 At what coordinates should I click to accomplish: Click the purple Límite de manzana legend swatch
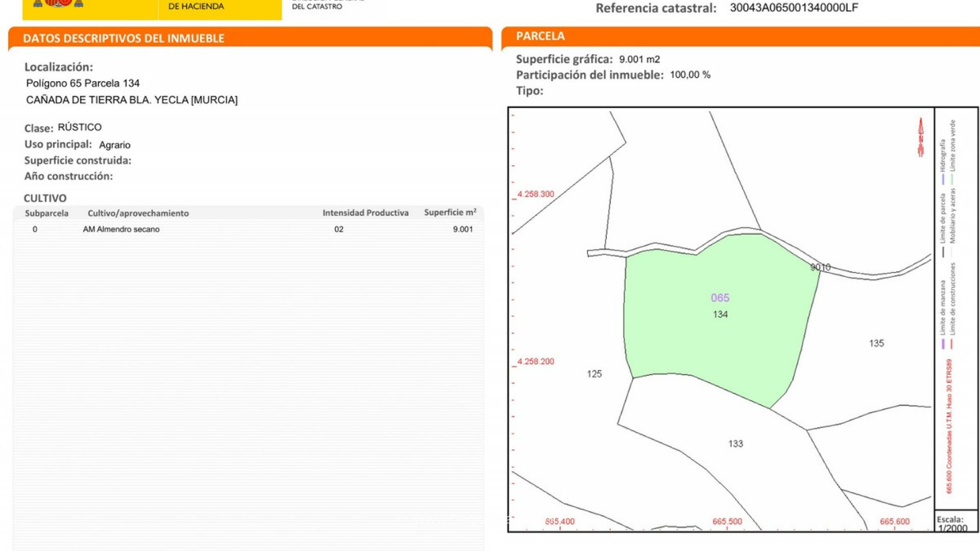943,344
